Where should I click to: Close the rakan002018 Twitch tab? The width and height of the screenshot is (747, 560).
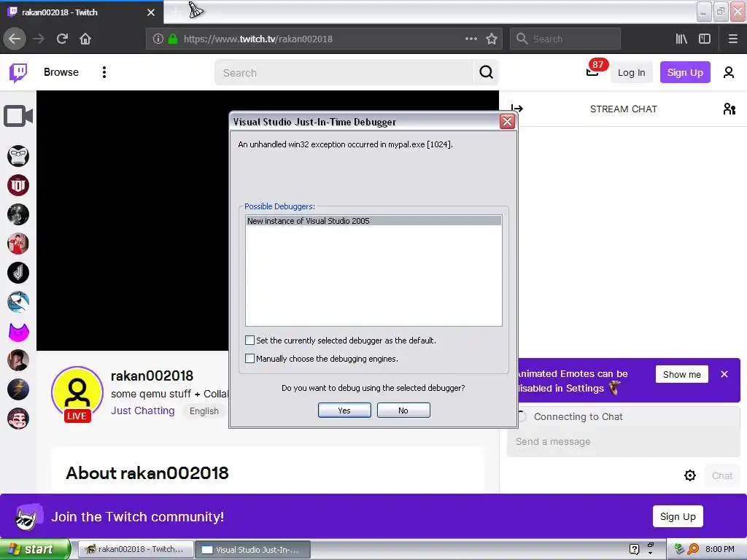coord(150,12)
